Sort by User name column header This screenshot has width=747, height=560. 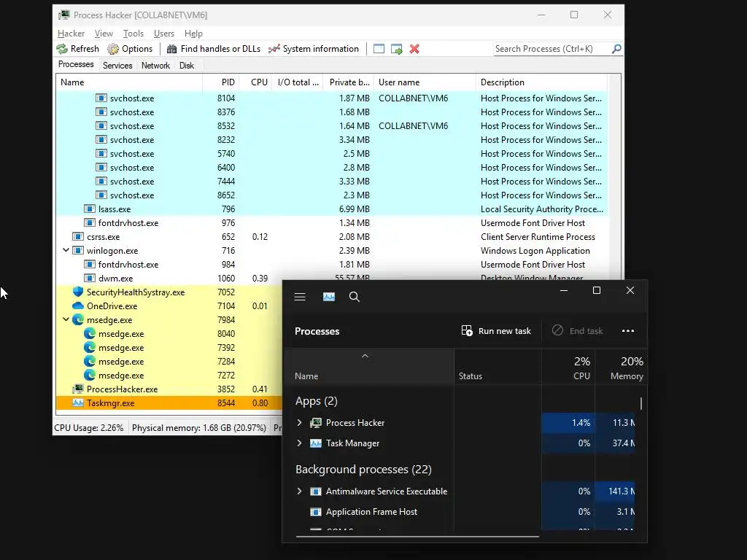pos(425,82)
